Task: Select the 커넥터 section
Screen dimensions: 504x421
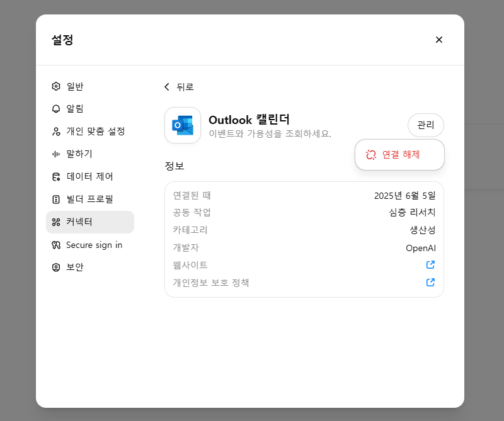Action: pyautogui.click(x=90, y=222)
